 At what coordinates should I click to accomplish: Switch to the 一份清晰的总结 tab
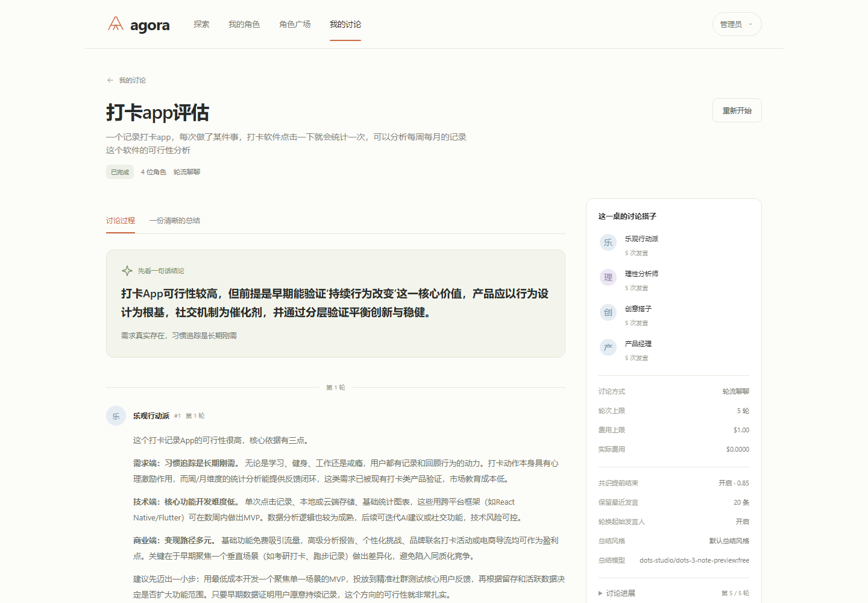tap(175, 221)
